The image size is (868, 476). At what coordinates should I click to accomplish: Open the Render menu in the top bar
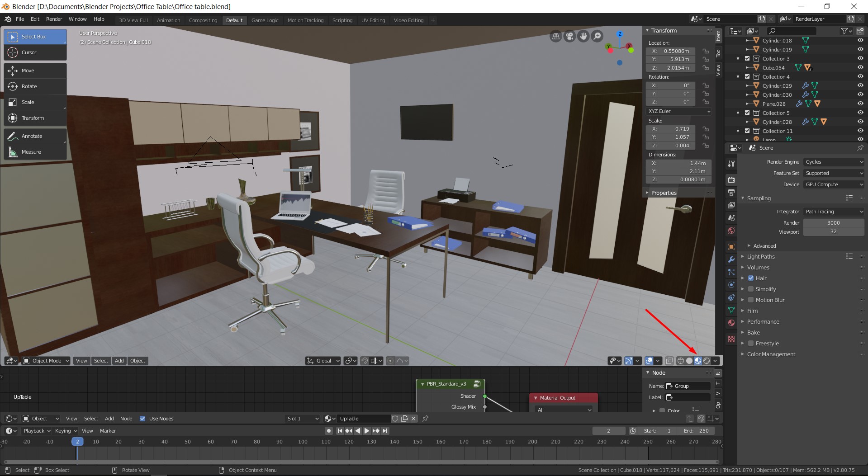[x=54, y=19]
